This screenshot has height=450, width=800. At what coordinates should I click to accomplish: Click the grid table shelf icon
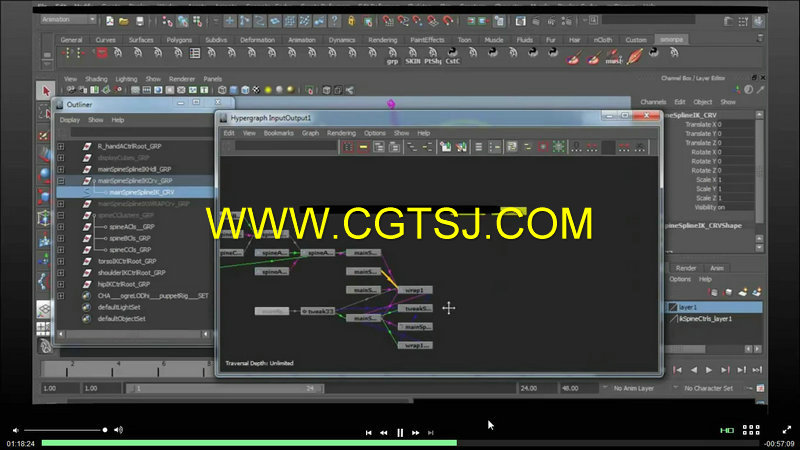[195, 53]
